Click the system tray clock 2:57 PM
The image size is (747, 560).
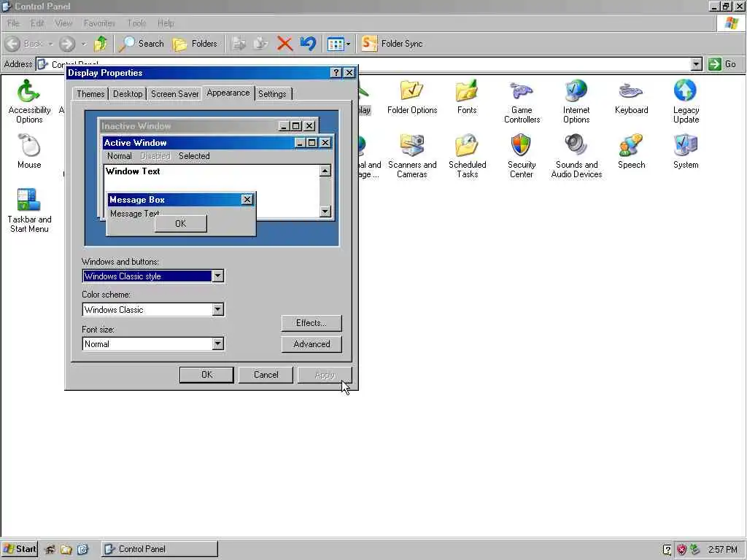click(x=722, y=550)
